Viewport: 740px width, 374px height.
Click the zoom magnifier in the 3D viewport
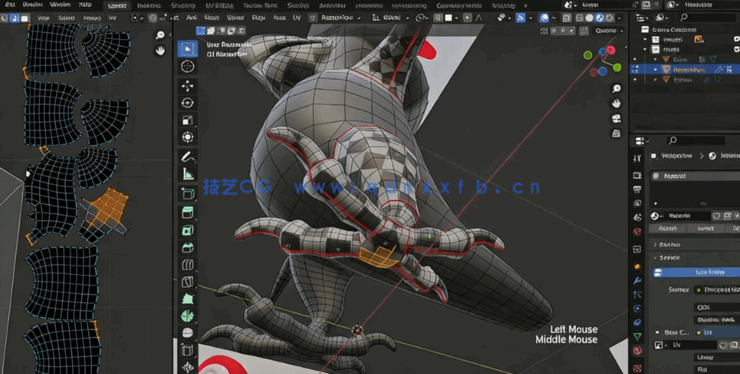click(x=616, y=89)
